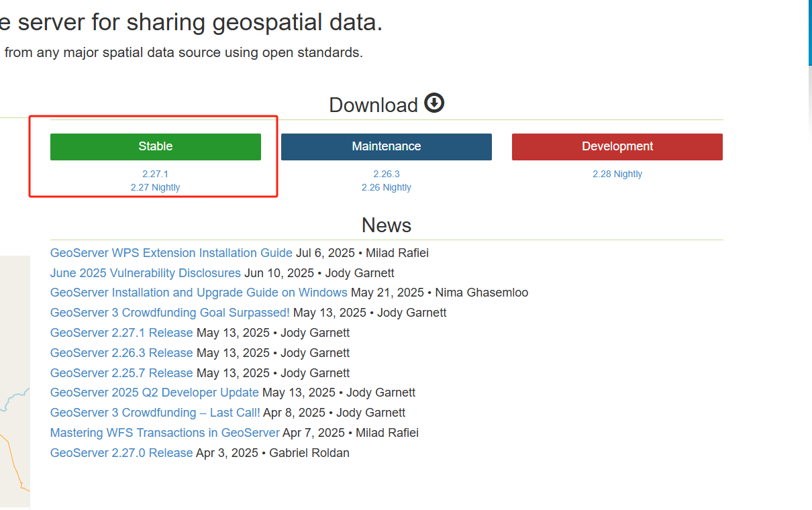812x510 pixels.
Task: Read GeoServer 2025 Q2 Developer Update
Action: click(154, 393)
